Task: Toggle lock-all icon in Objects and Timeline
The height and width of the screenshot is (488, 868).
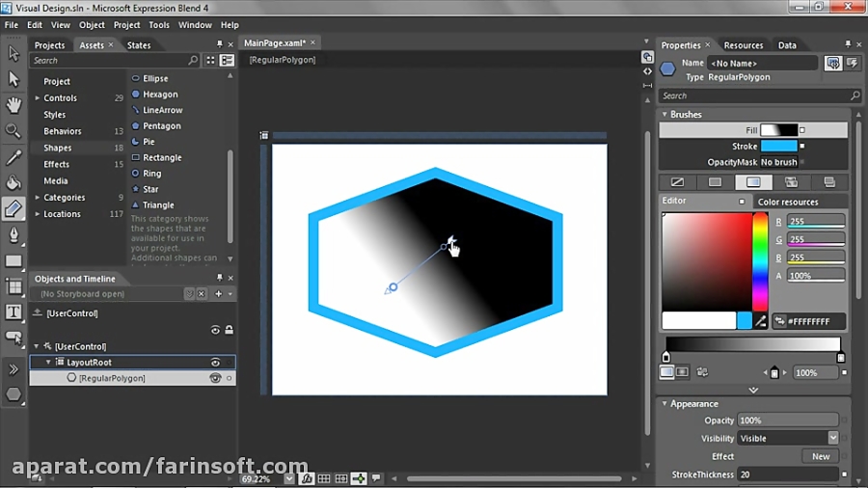Action: click(x=229, y=330)
